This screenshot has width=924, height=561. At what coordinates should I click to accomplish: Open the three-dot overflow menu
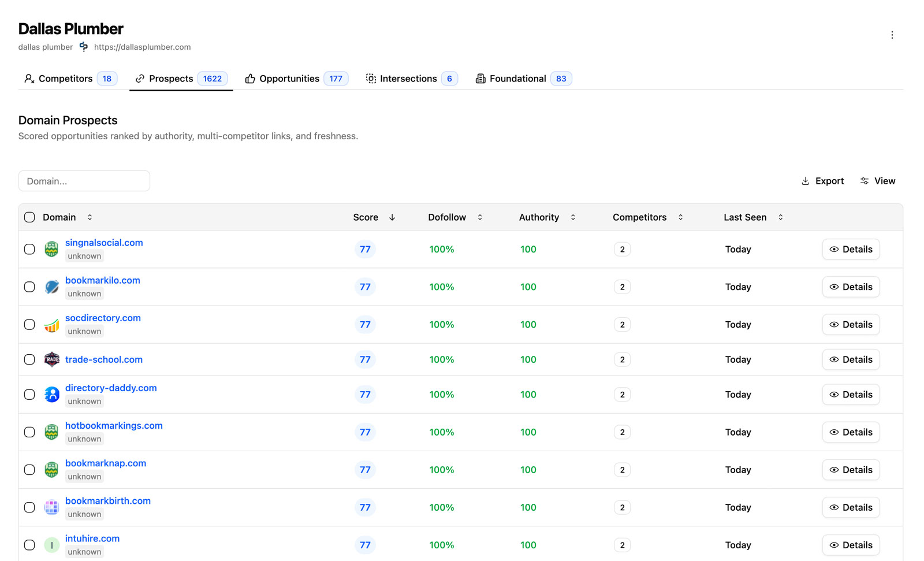(892, 35)
